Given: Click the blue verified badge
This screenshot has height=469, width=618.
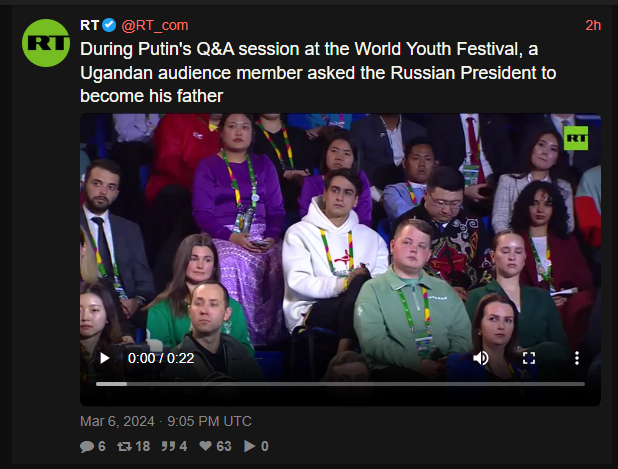Looking at the screenshot, I should [x=109, y=25].
